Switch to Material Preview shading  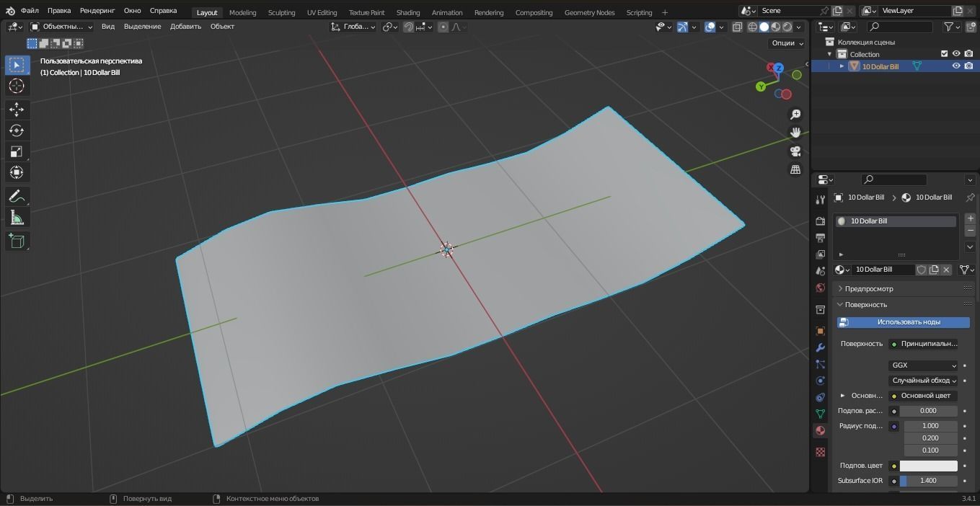pos(775,27)
